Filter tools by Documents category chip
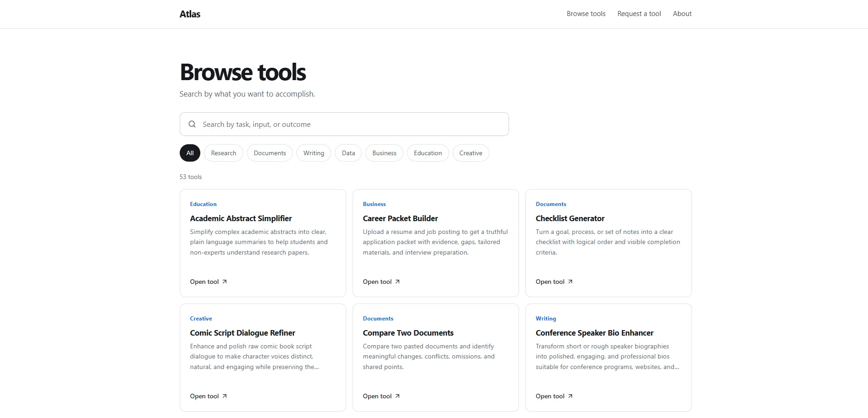The image size is (868, 418). pos(270,153)
